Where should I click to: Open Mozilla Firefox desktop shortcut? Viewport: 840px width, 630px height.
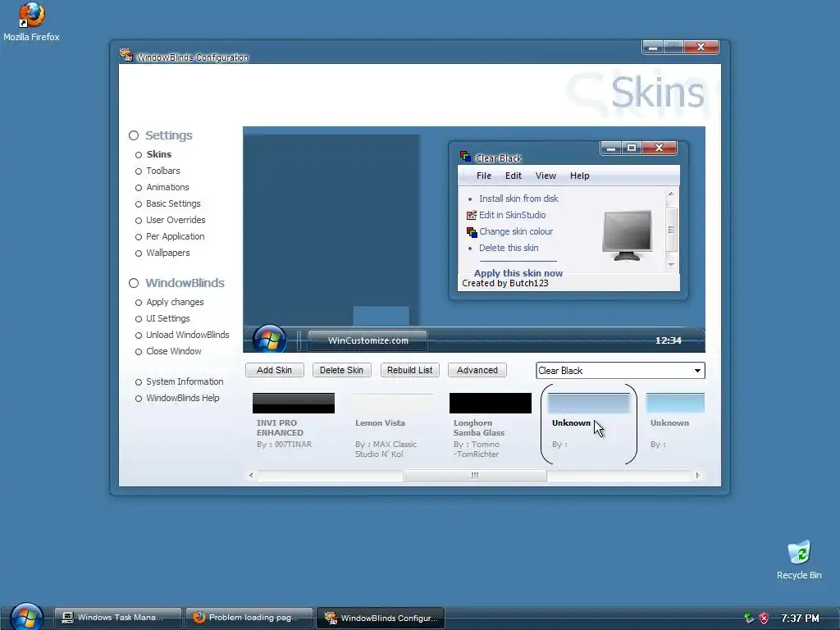(x=31, y=21)
